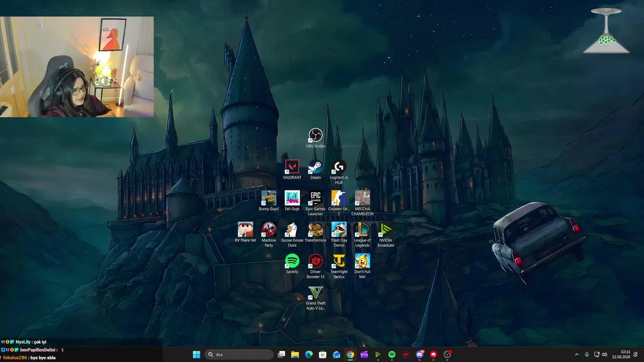The height and width of the screenshot is (362, 644).
Task: Click the Counter-Strike 2 desktop icon
Action: [x=339, y=203]
